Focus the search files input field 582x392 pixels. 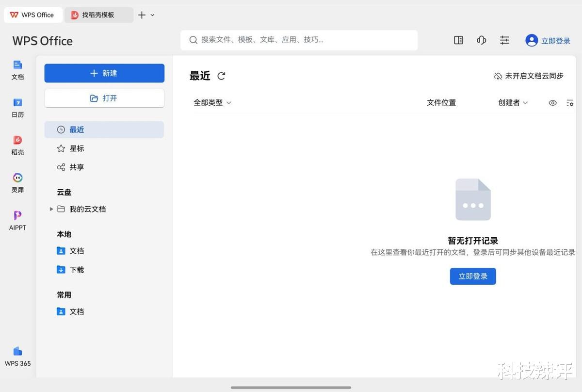pos(299,40)
